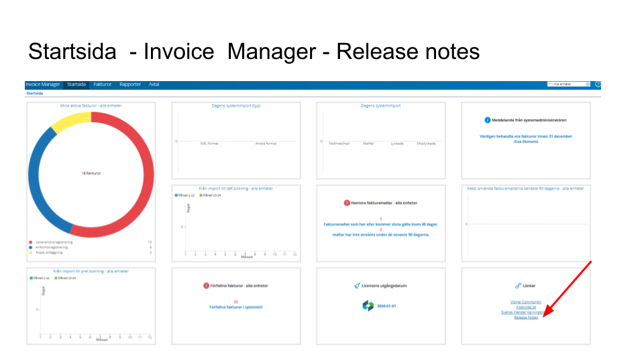This screenshot has width=644, height=362.
Task: Click the Mest använda fakturamallarna senaste 90 dagarna title
Action: pos(526,188)
